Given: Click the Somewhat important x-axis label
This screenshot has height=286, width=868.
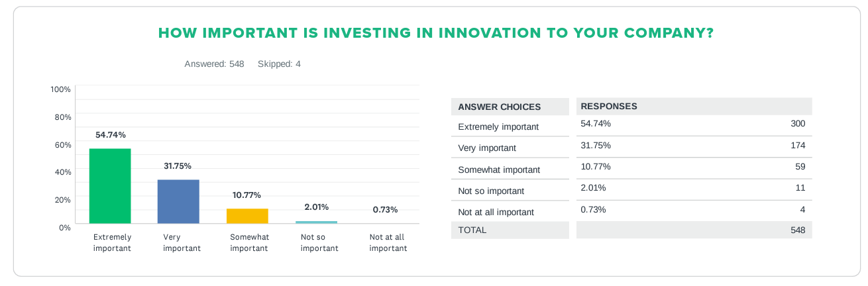Looking at the screenshot, I should pyautogui.click(x=249, y=243).
